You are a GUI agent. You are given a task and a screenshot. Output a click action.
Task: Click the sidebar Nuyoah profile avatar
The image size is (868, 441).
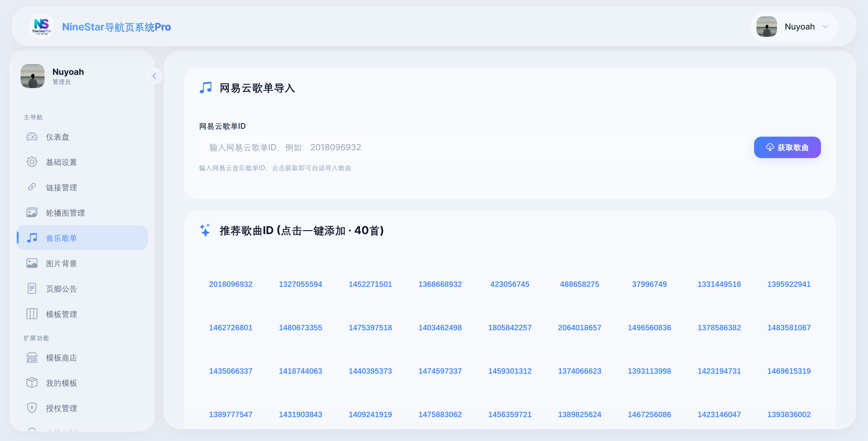32,76
